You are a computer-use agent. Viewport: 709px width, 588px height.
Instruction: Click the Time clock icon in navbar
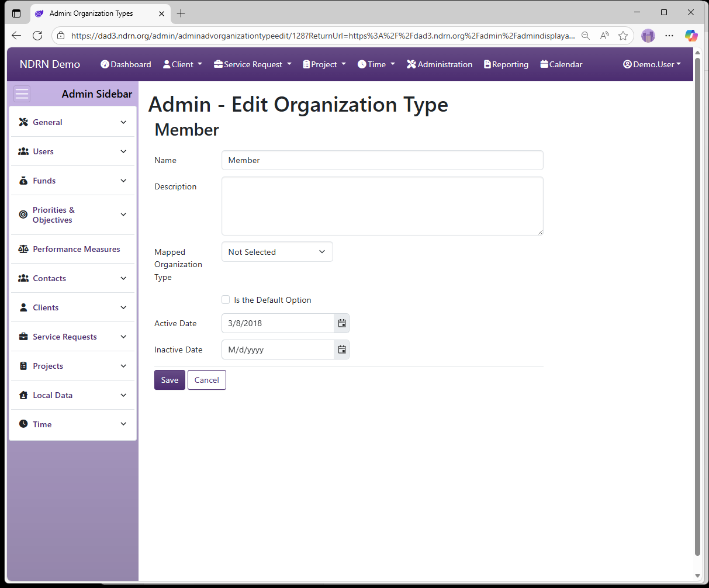(x=362, y=64)
